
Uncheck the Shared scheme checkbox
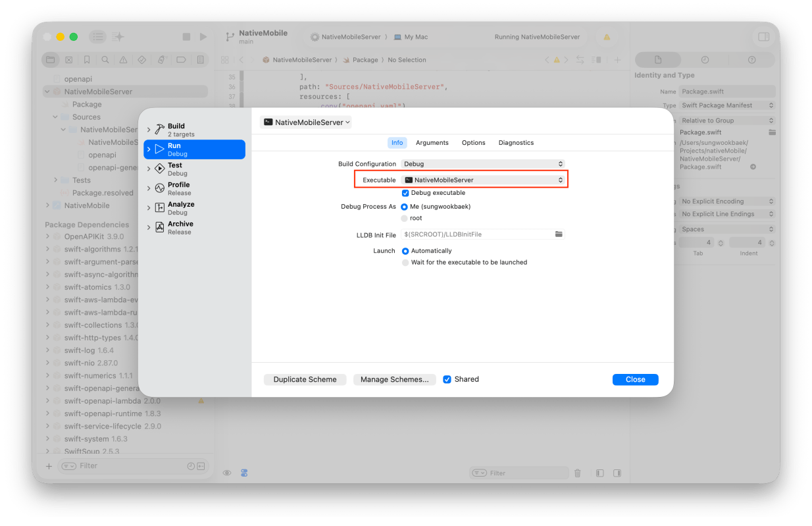point(447,379)
